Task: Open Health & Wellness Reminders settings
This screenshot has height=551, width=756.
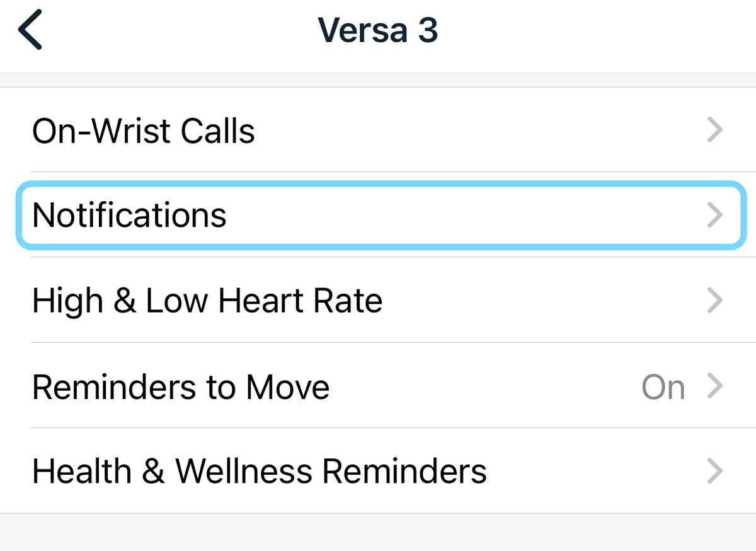Action: 378,470
